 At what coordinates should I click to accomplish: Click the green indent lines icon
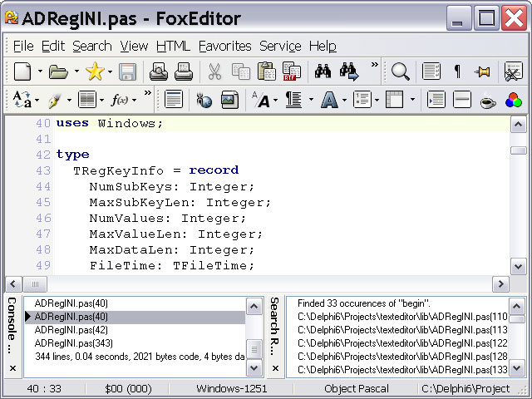tap(436, 100)
